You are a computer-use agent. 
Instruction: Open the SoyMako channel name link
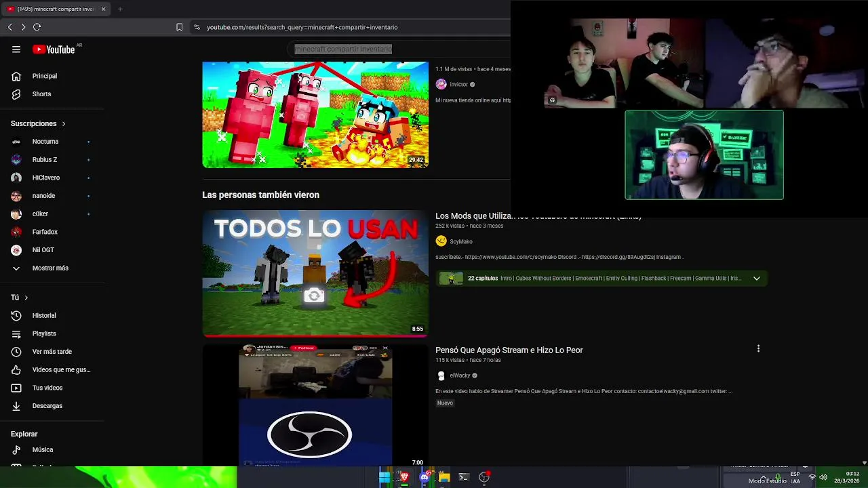point(461,241)
